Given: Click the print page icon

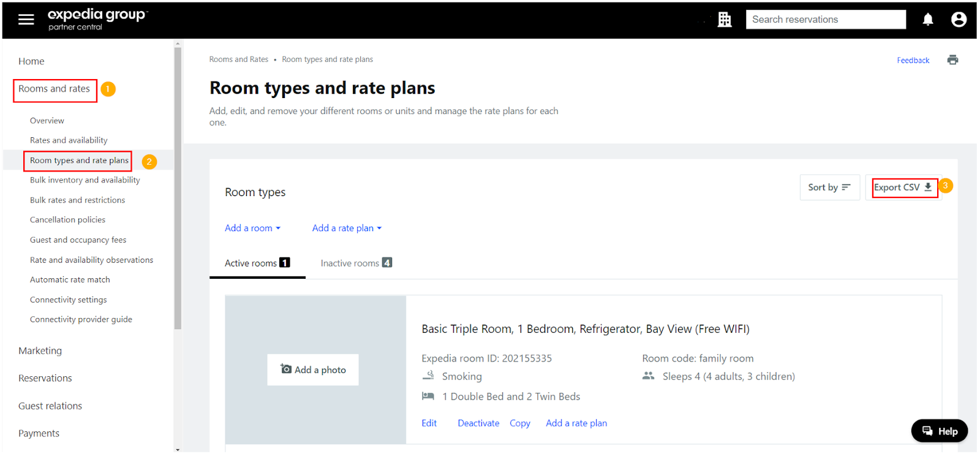Looking at the screenshot, I should [952, 59].
